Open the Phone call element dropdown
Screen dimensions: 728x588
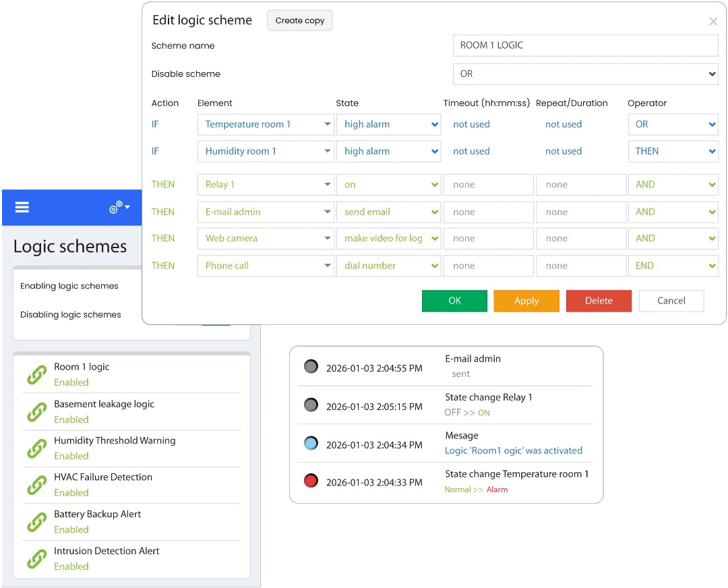266,266
